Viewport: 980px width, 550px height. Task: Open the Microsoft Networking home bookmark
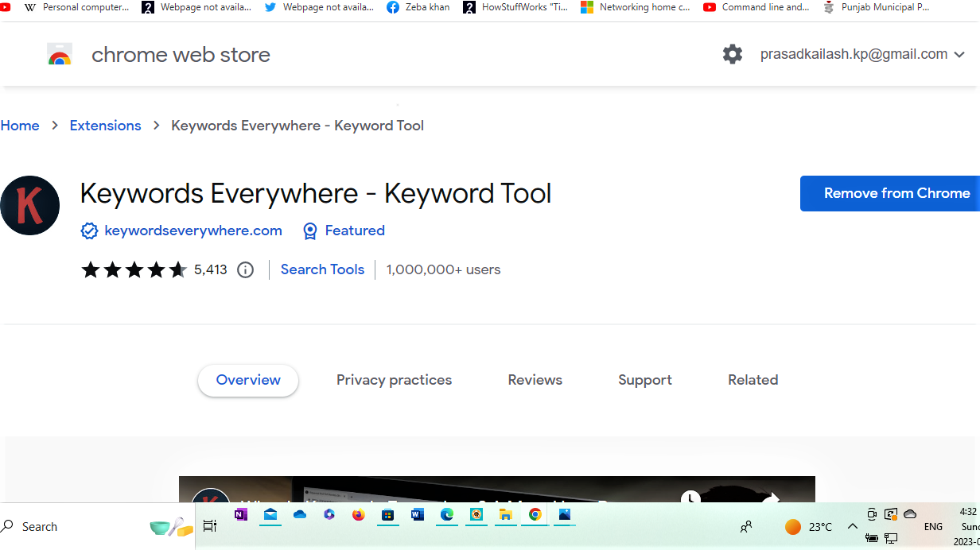[636, 7]
